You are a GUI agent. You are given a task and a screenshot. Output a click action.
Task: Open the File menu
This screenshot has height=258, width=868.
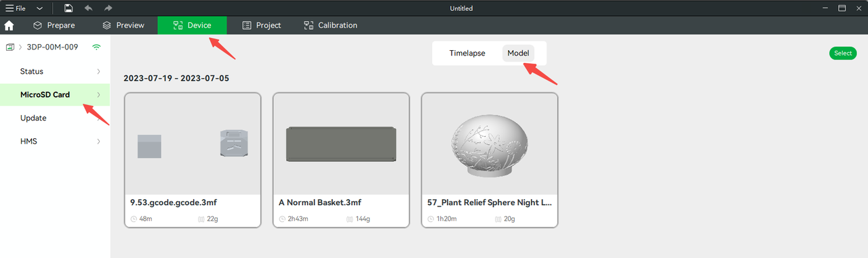point(15,8)
